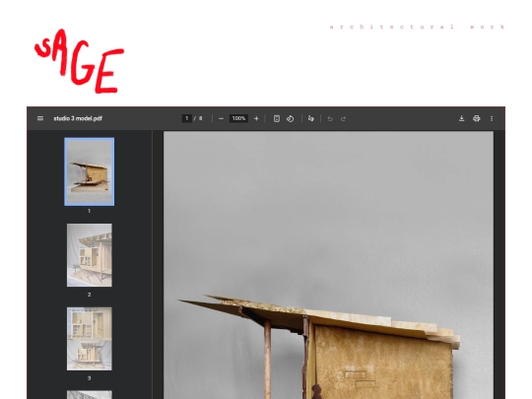Open the annotation draw tool
This screenshot has width=532, height=399.
pos(311,118)
